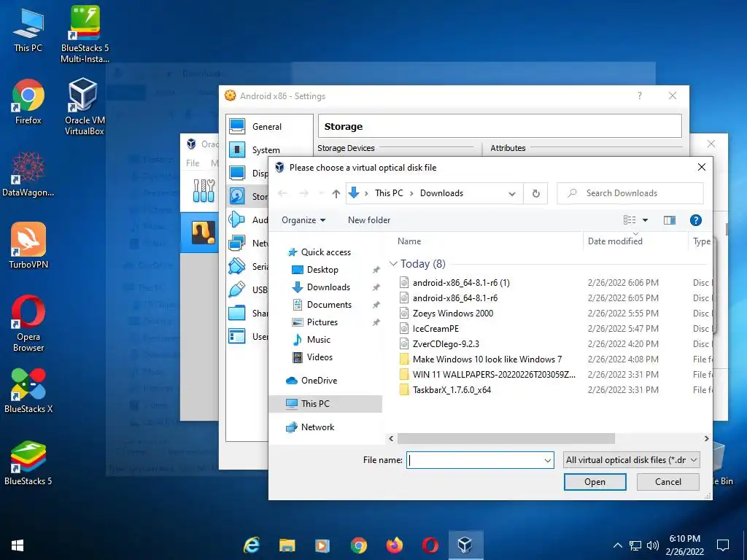Select USB category icon in Settings
747x560 pixels.
(237, 289)
